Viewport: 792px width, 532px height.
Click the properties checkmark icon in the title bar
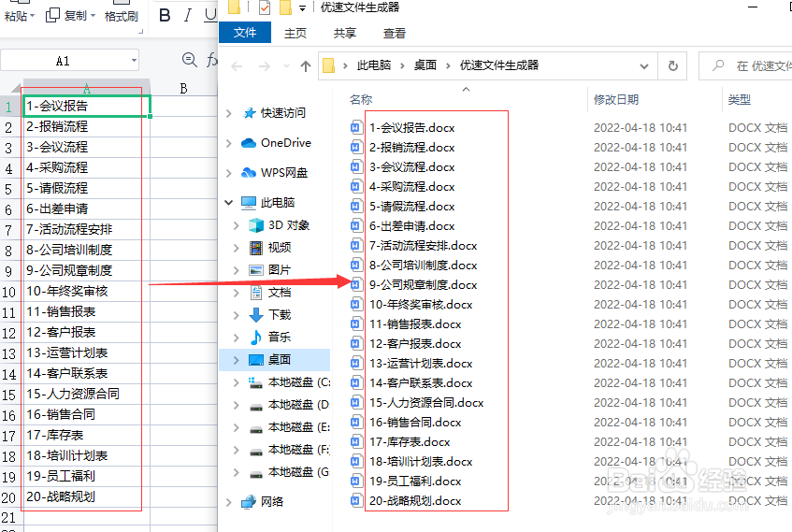pyautogui.click(x=265, y=7)
